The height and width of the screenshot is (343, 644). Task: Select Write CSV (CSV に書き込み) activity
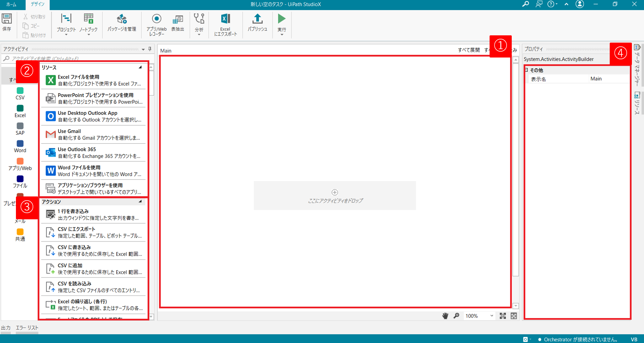93,250
